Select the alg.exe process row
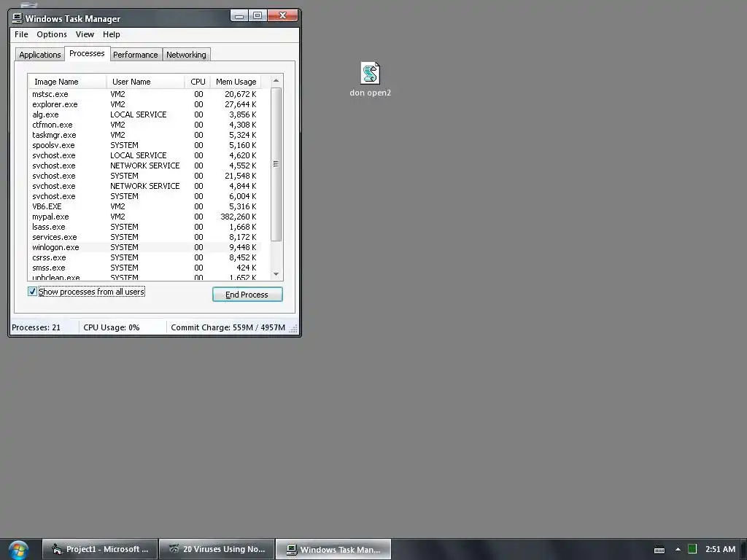Viewport: 747px width, 560px height. 145,114
